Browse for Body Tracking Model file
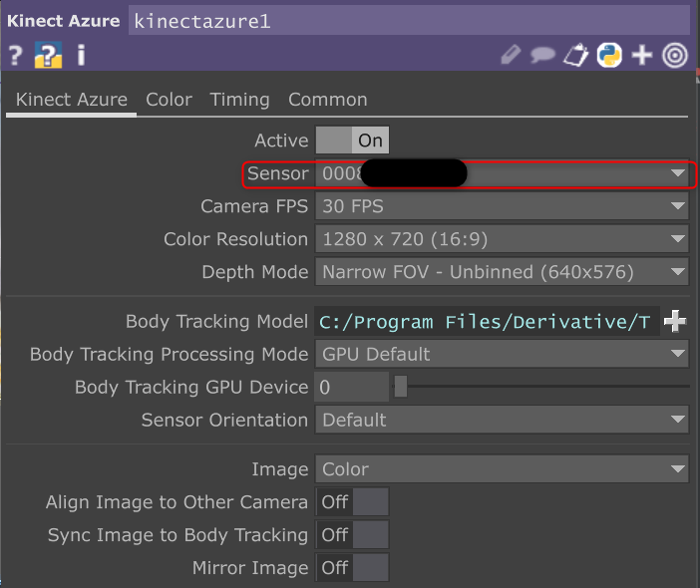Screen dimensions: 700x588 point(676,321)
